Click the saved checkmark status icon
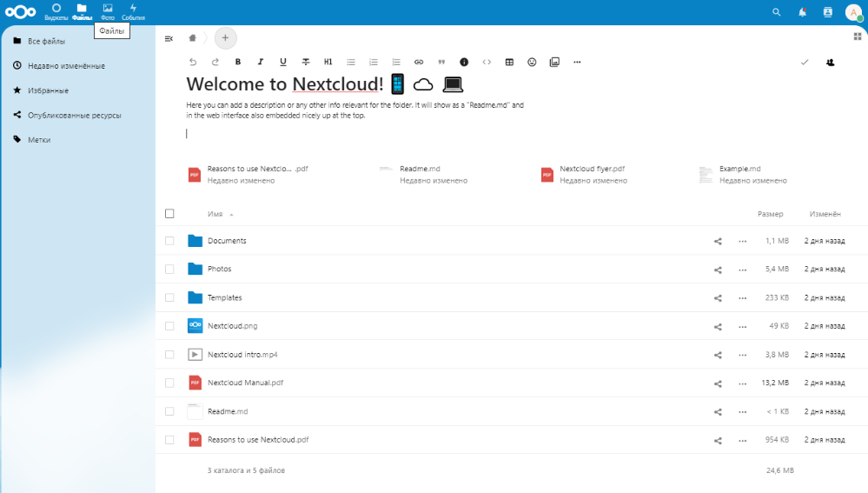This screenshot has width=868, height=493. [x=805, y=63]
